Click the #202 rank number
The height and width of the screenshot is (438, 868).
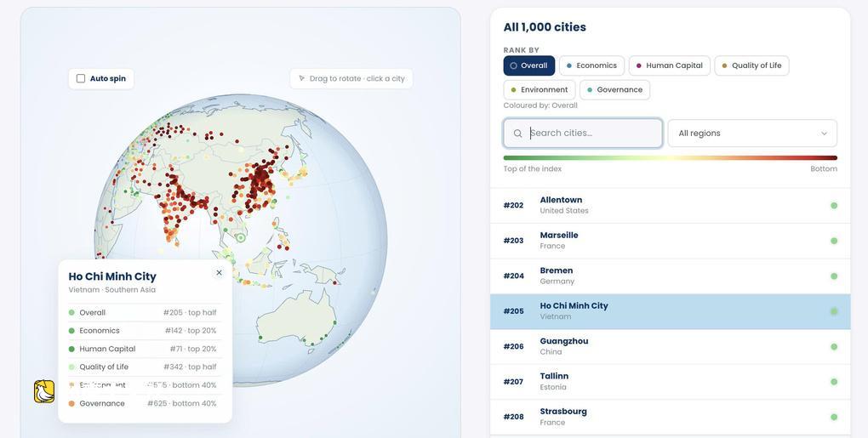point(513,205)
